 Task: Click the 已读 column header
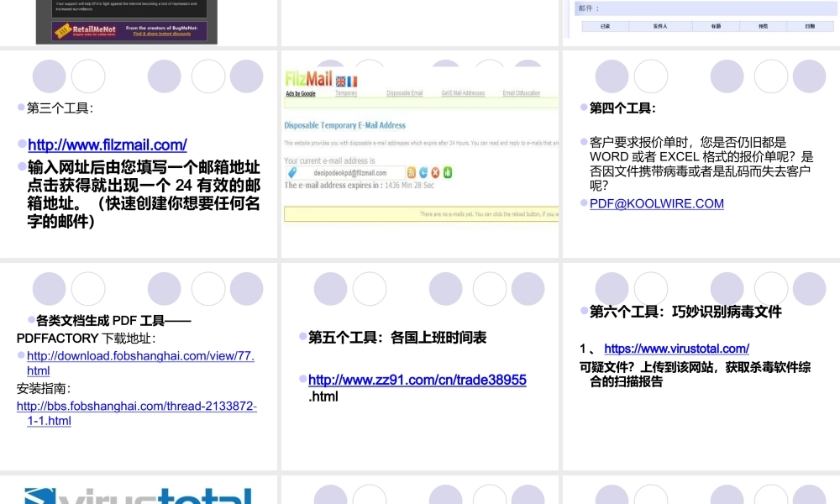605,26
